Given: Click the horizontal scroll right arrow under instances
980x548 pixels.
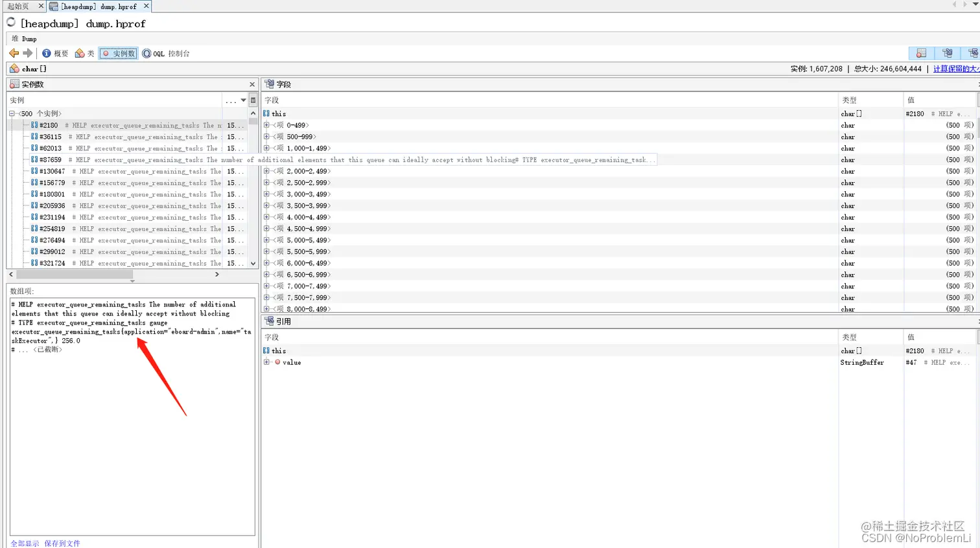Looking at the screenshot, I should tap(216, 274).
